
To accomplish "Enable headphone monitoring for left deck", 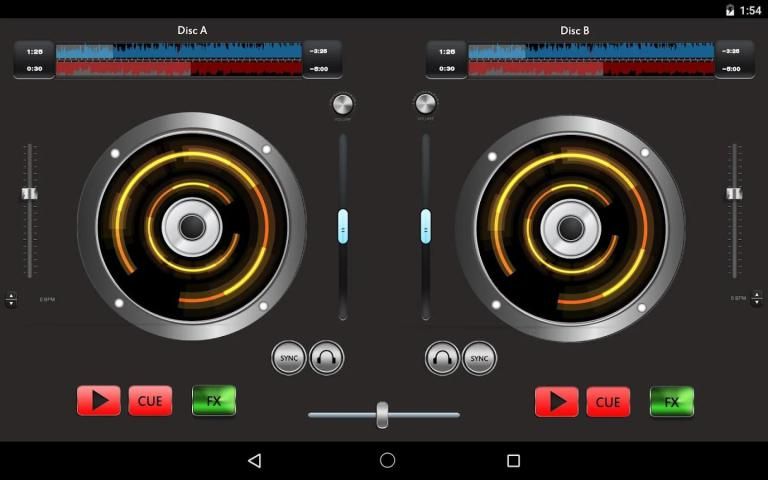I will pyautogui.click(x=327, y=357).
